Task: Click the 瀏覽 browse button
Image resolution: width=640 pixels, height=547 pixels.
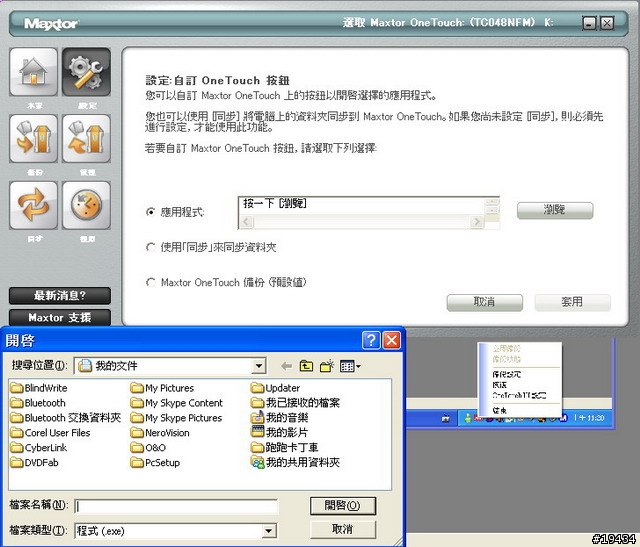Action: point(555,210)
